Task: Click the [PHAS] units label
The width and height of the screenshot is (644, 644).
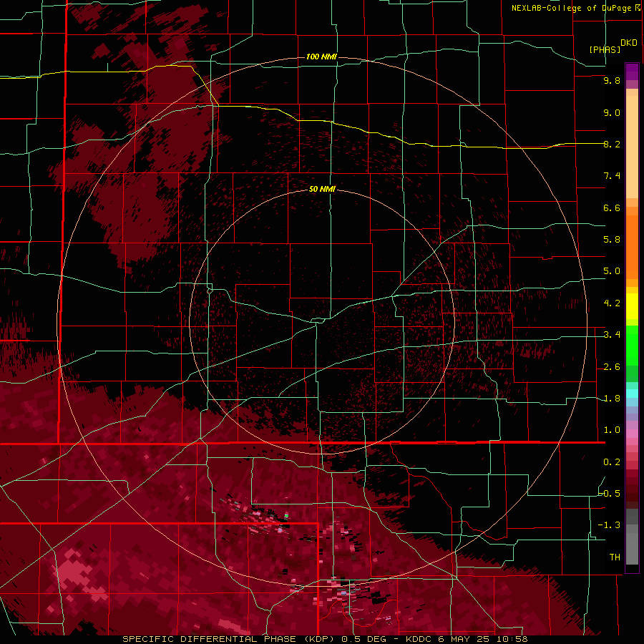Action: (605, 49)
